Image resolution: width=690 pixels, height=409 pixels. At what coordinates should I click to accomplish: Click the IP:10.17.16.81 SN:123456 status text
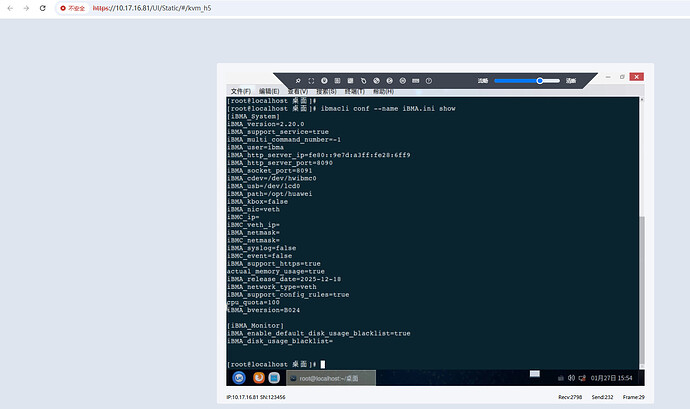[256, 397]
